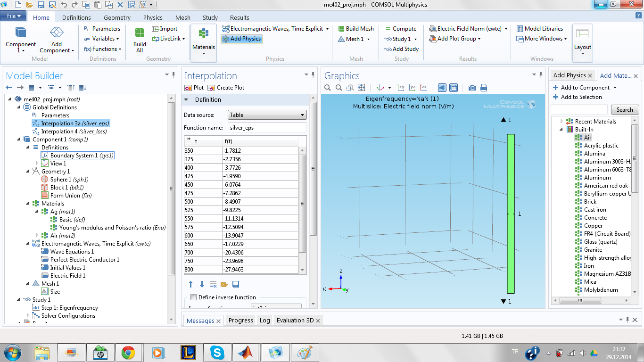644x362 pixels.
Task: Switch to the Progress tab
Action: (240, 321)
